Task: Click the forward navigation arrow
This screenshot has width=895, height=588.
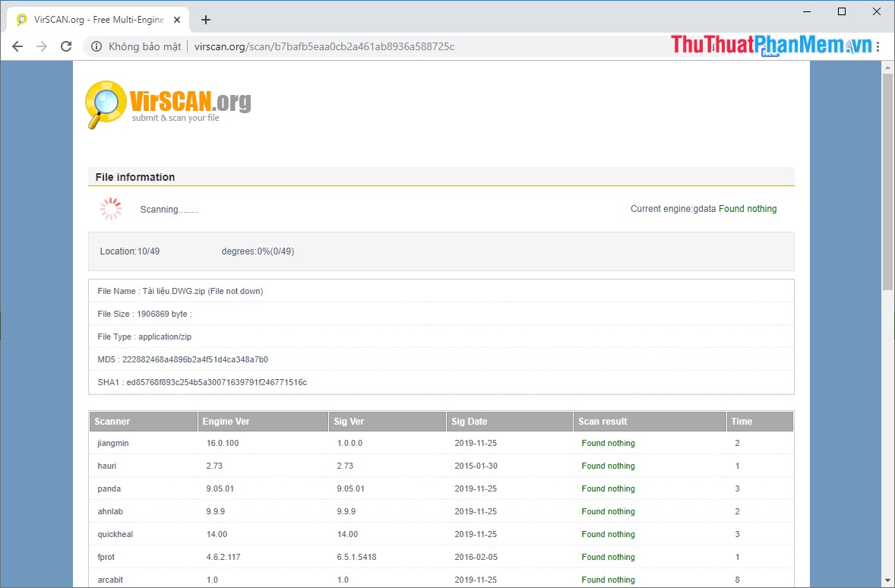Action: 41,46
